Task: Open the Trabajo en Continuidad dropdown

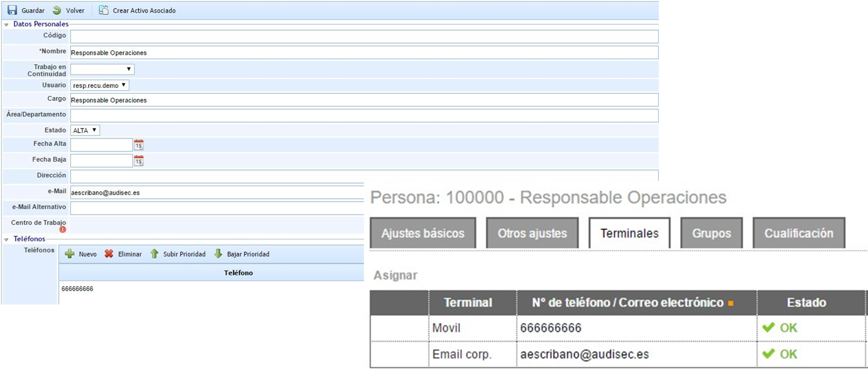Action: [102, 69]
